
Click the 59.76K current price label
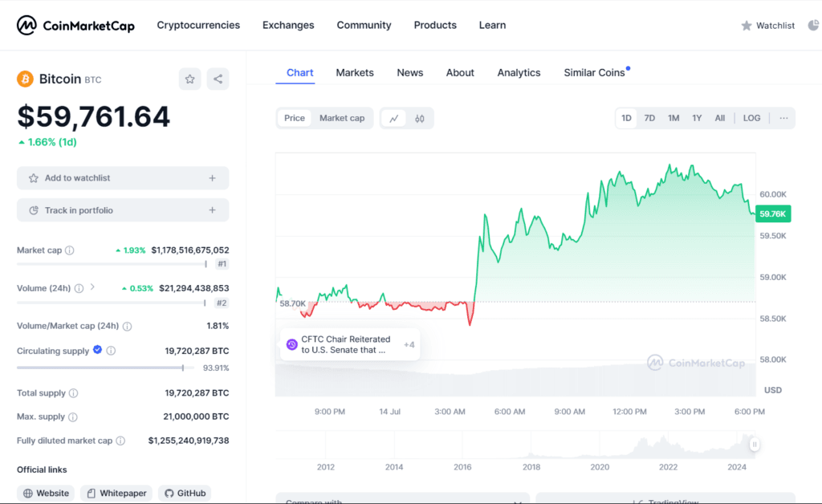point(773,213)
